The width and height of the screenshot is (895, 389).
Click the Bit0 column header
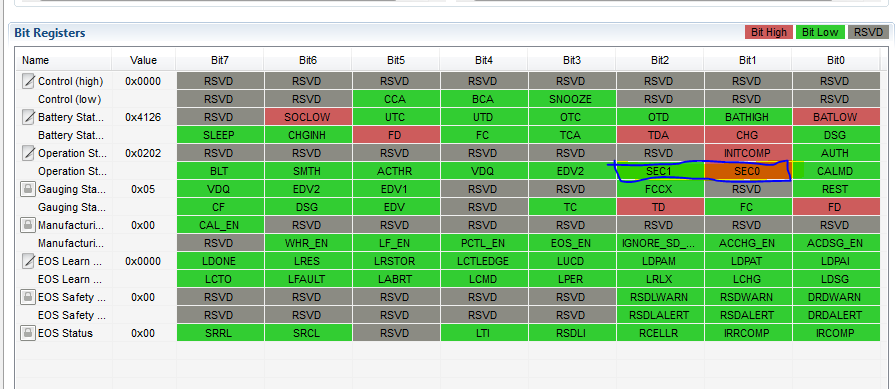(836, 60)
